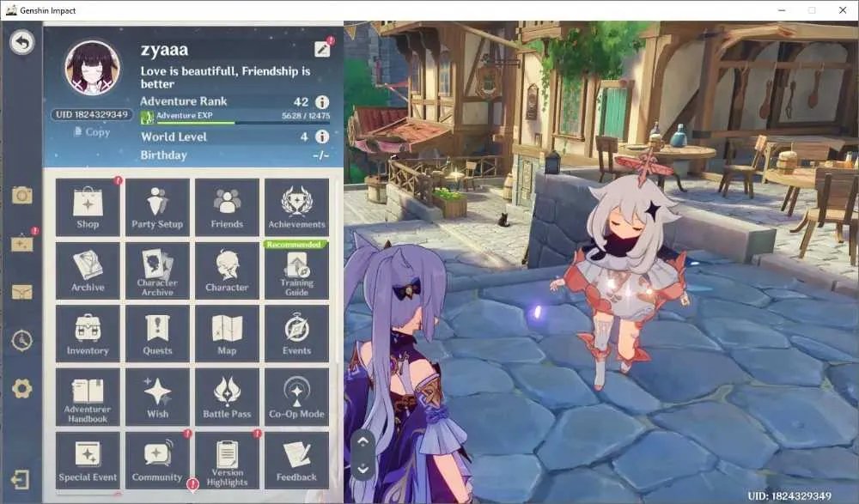The width and height of the screenshot is (859, 504).
Task: Click the down chevron on the scroll control
Action: click(362, 469)
